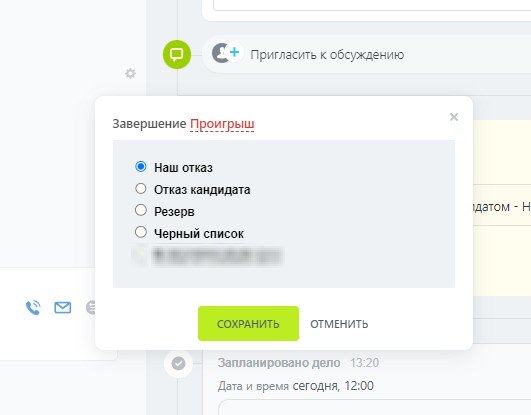Click the green comment bubble icon
This screenshot has width=531, height=415.
pyautogui.click(x=177, y=54)
